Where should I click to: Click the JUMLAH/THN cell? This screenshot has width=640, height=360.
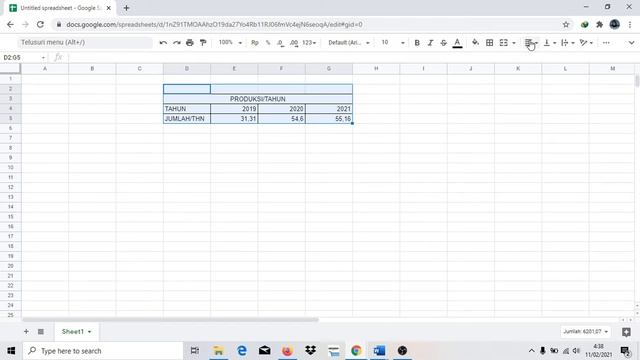click(x=187, y=118)
